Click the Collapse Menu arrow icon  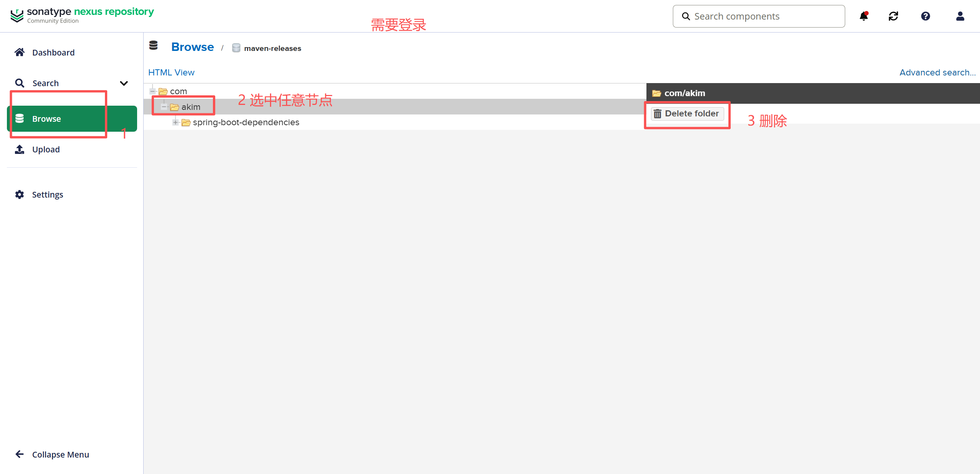pos(20,454)
